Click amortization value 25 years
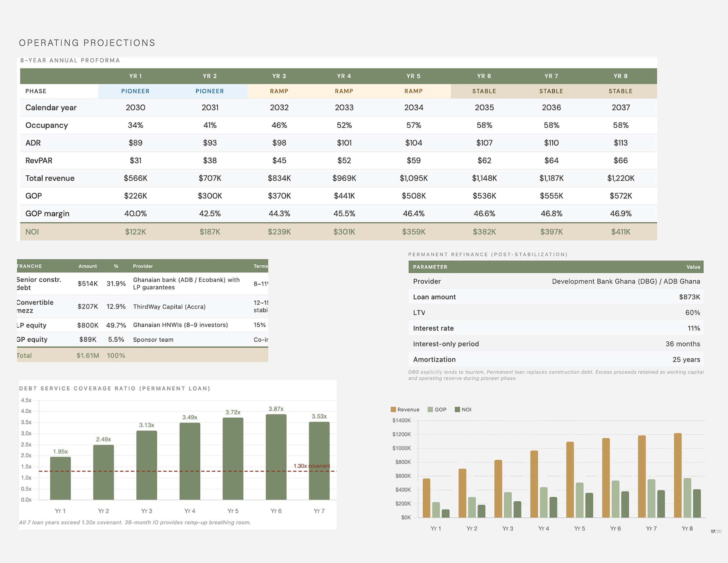Viewport: 728px width, 563px height. click(686, 359)
